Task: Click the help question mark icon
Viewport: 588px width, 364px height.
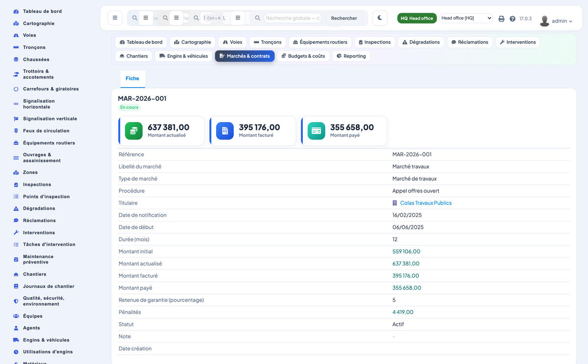Action: point(513,19)
